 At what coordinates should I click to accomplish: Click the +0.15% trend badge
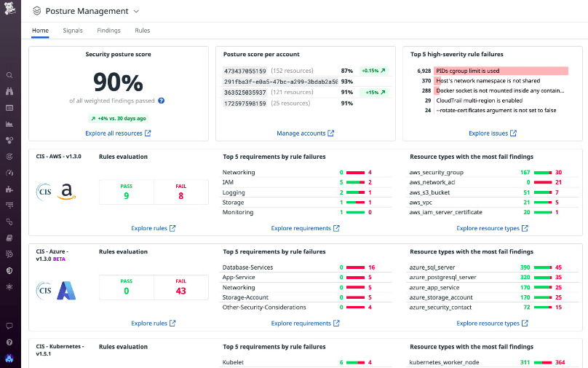(373, 71)
